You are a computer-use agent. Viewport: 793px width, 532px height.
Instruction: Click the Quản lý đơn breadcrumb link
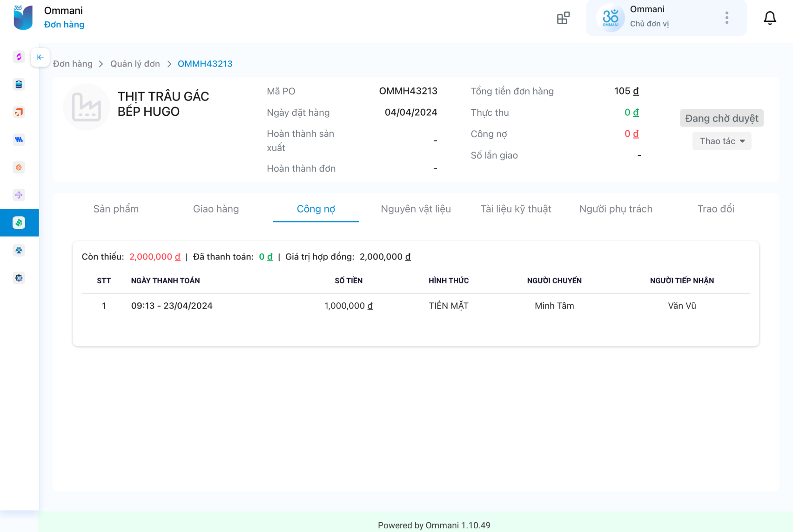click(x=135, y=64)
